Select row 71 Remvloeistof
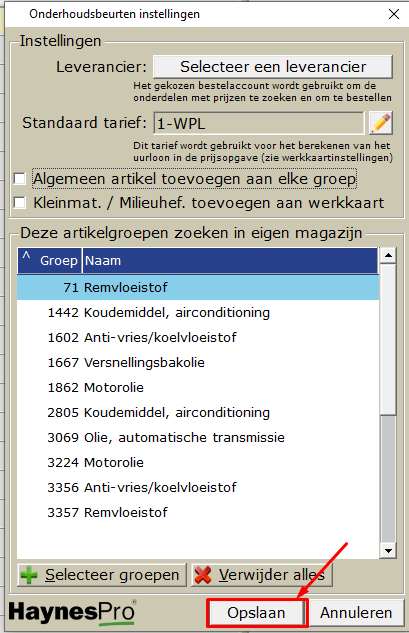Image resolution: width=409 pixels, height=633 pixels. coord(198,287)
